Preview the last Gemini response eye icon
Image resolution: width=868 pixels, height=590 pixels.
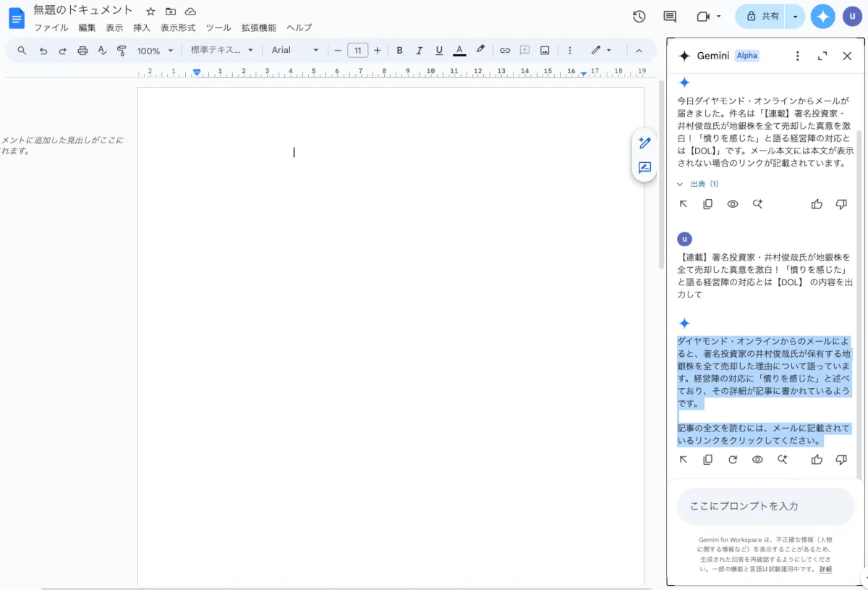[x=757, y=460]
